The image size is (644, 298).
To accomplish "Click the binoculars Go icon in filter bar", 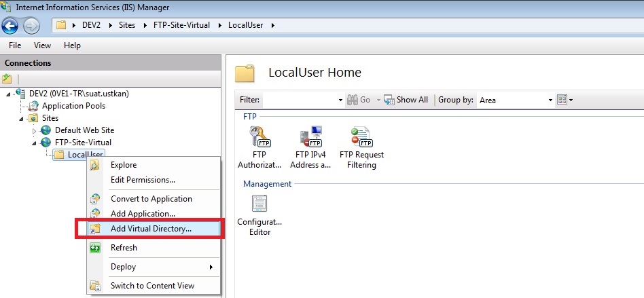I will click(x=352, y=100).
